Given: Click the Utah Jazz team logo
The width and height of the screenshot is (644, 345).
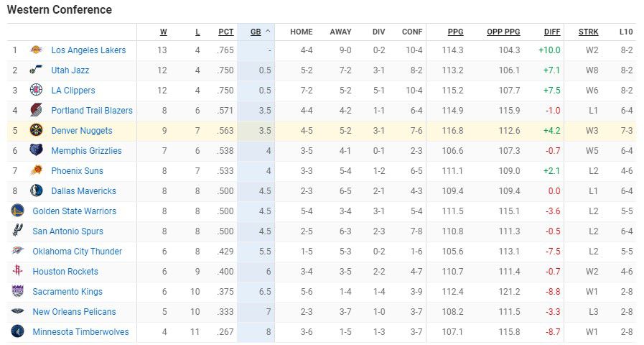Looking at the screenshot, I should coord(36,70).
